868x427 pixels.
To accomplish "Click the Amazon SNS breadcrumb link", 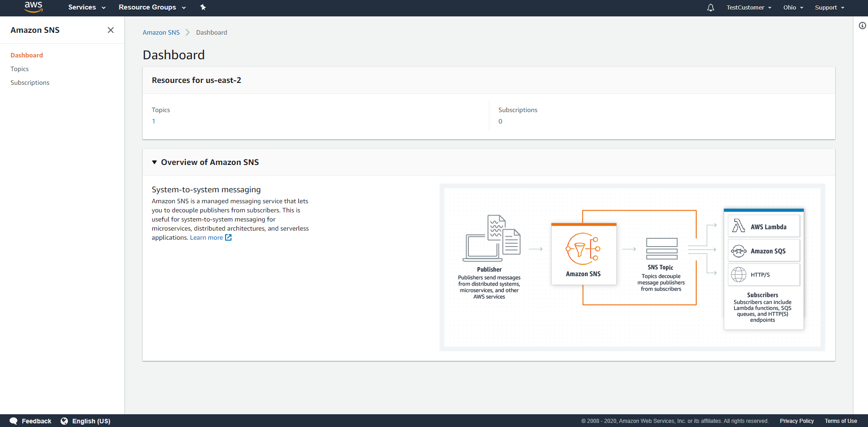I will (x=161, y=32).
